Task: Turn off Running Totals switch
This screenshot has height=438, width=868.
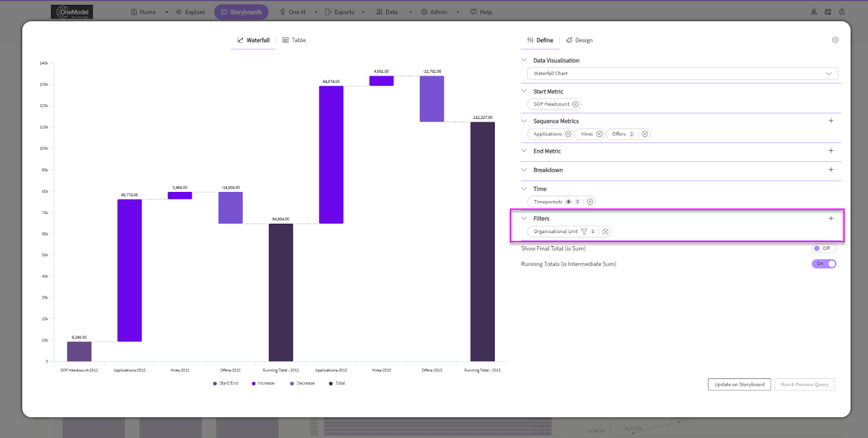Action: coord(824,264)
